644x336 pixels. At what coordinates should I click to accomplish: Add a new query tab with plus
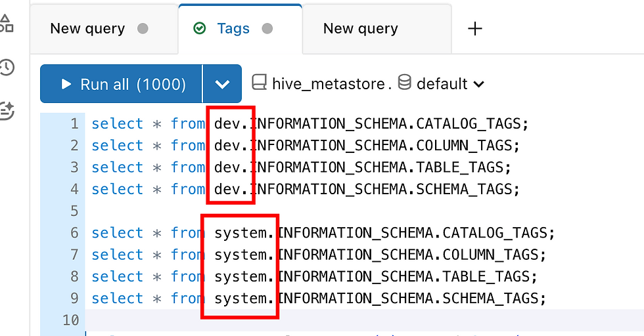pos(474,29)
